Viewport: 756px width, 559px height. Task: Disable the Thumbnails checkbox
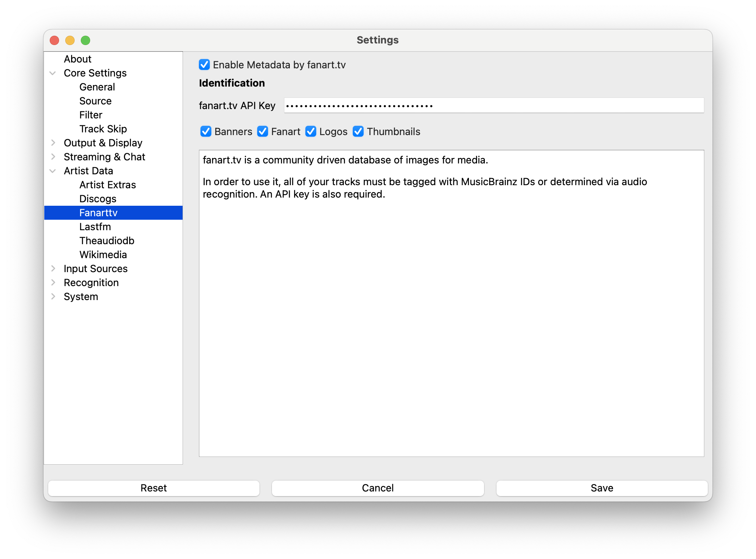tap(358, 132)
